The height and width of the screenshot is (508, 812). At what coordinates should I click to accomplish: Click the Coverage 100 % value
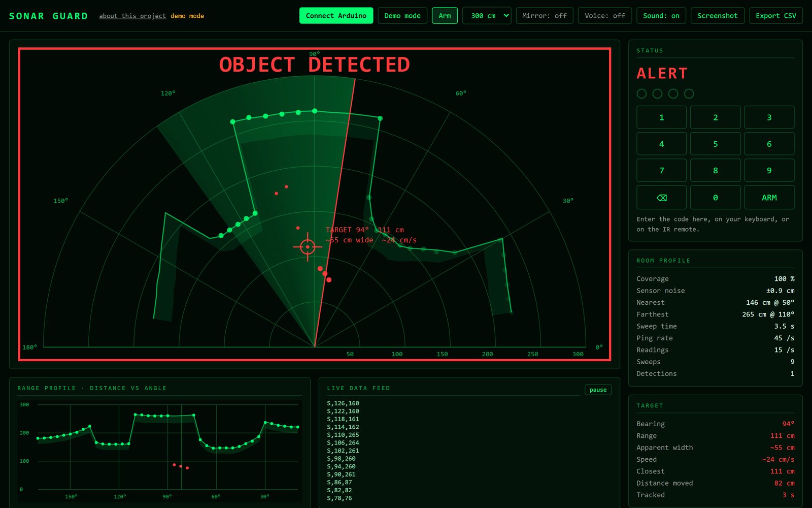pyautogui.click(x=784, y=279)
